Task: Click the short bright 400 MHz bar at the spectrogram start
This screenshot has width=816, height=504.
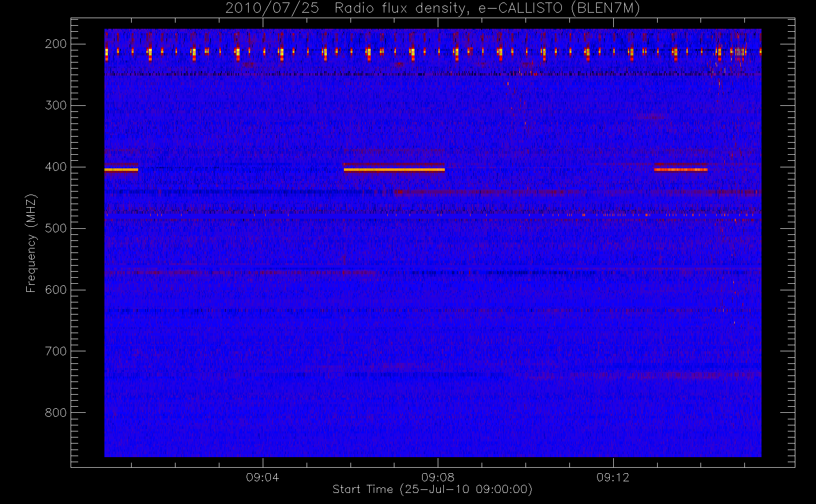Action: [121, 170]
